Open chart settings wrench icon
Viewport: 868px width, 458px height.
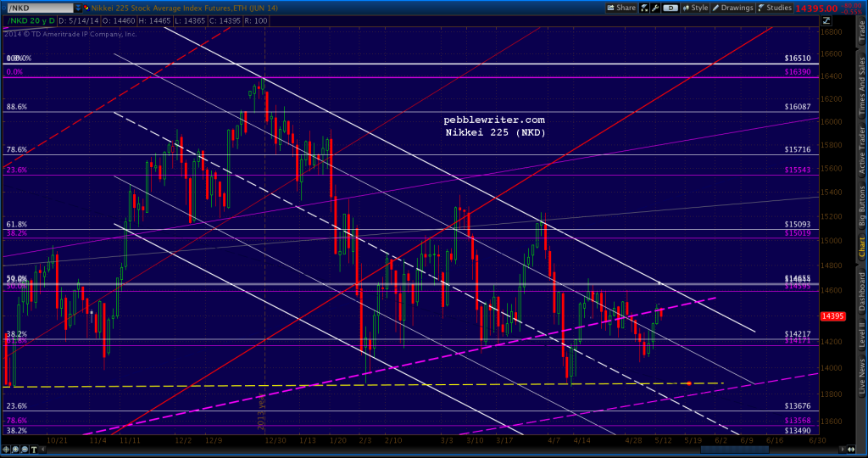[x=655, y=8]
